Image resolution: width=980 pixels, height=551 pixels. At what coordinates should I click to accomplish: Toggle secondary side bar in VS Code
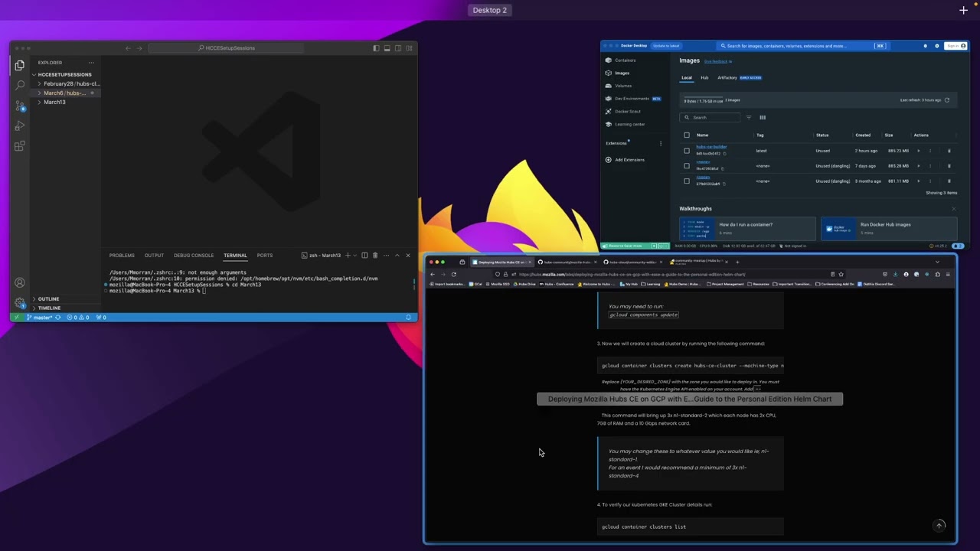coord(398,48)
